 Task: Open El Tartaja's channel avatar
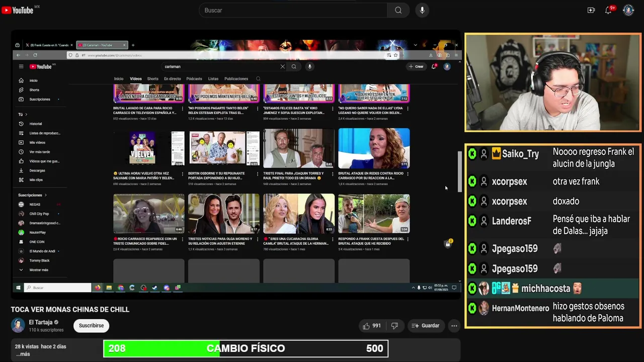click(x=18, y=325)
